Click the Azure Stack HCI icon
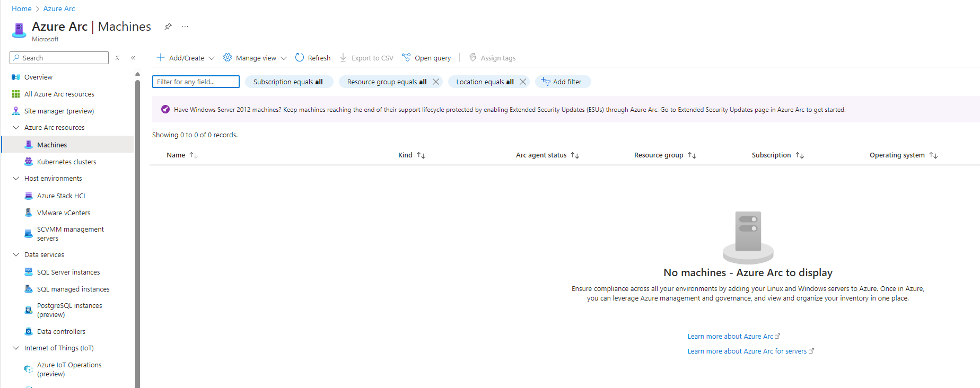This screenshot has width=980, height=388. tap(29, 196)
